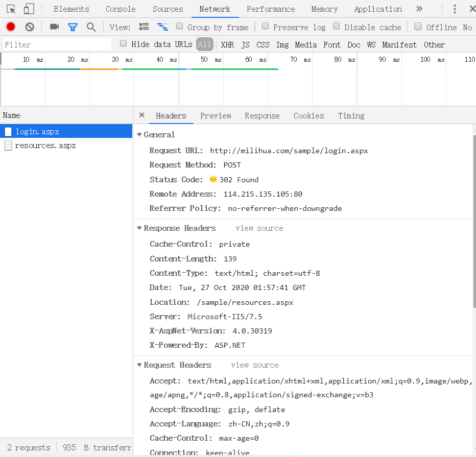Toggle the waterfall overview view icon
The height and width of the screenshot is (457, 476).
[x=163, y=27]
